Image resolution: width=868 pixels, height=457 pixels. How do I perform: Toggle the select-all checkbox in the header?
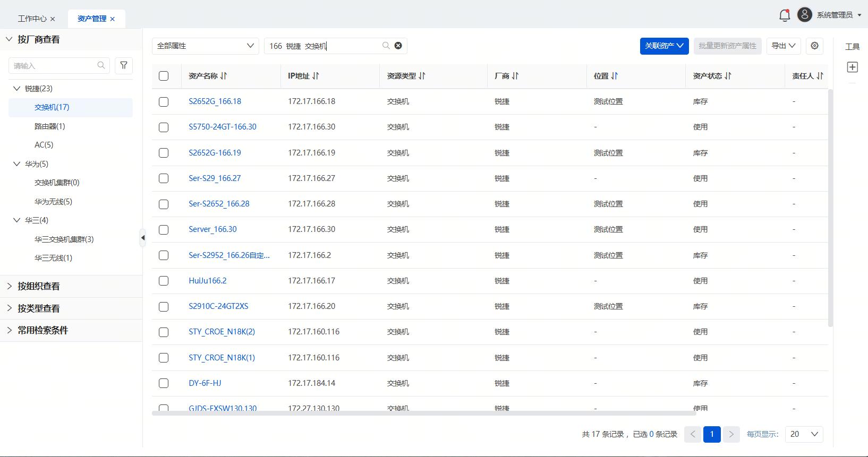[164, 76]
